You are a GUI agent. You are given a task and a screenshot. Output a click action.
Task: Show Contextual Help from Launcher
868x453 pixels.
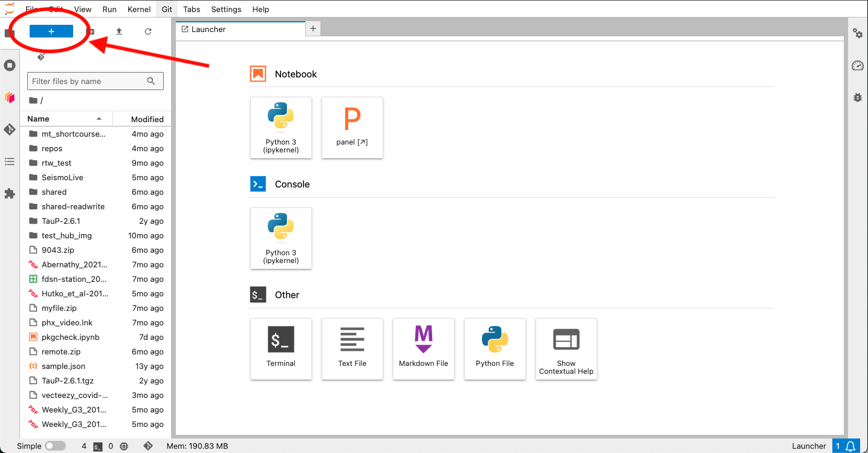point(566,349)
